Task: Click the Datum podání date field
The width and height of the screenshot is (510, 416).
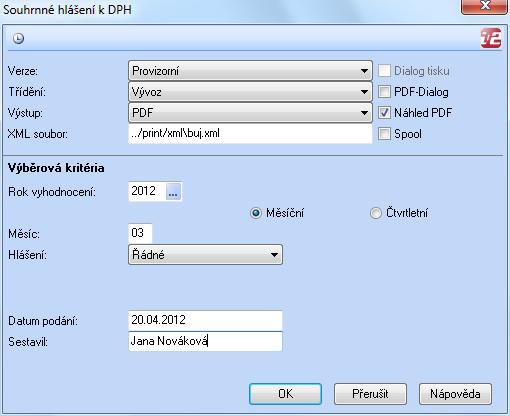Action: pyautogui.click(x=205, y=320)
